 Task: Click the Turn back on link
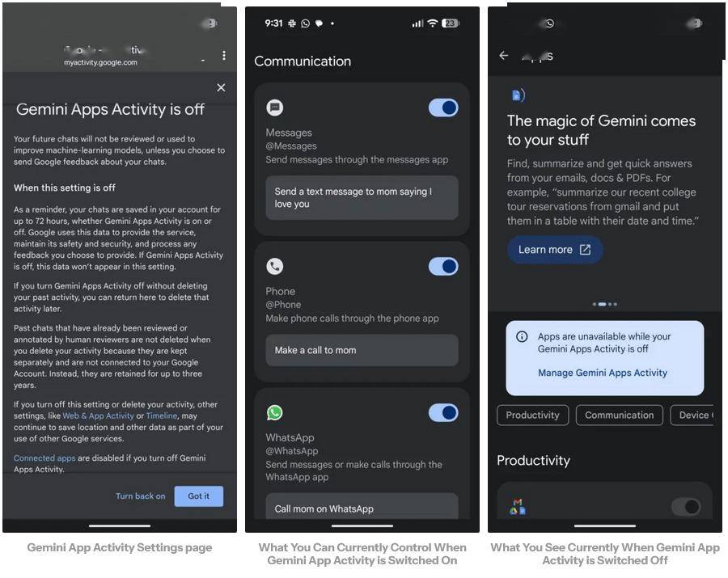click(140, 496)
